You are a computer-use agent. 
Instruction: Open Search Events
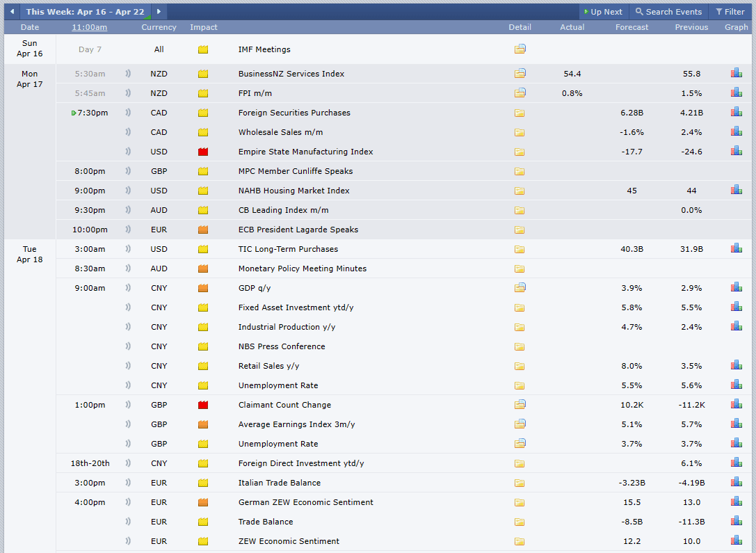tap(668, 12)
